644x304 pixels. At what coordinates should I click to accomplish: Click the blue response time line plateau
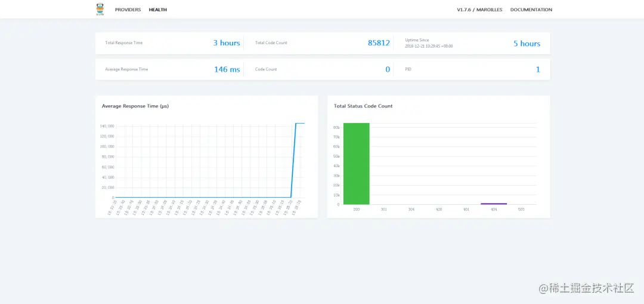point(300,123)
